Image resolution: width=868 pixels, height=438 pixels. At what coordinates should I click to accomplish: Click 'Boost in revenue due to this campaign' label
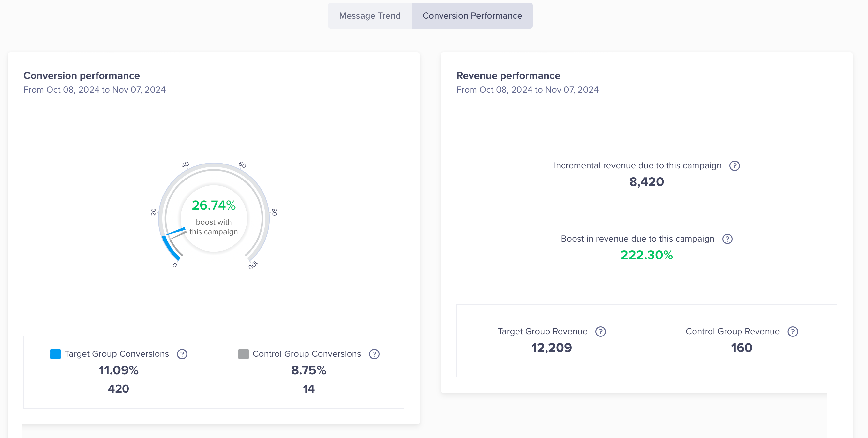[x=637, y=239]
